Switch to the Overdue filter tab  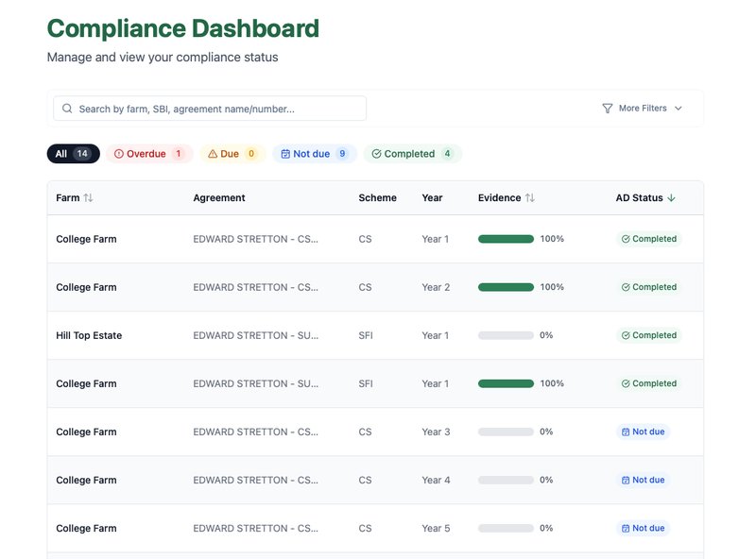tap(149, 153)
